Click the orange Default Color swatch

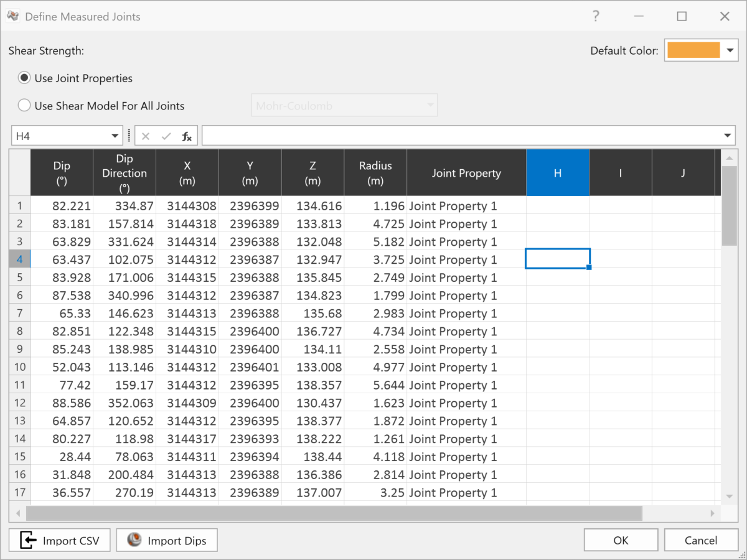tap(693, 50)
